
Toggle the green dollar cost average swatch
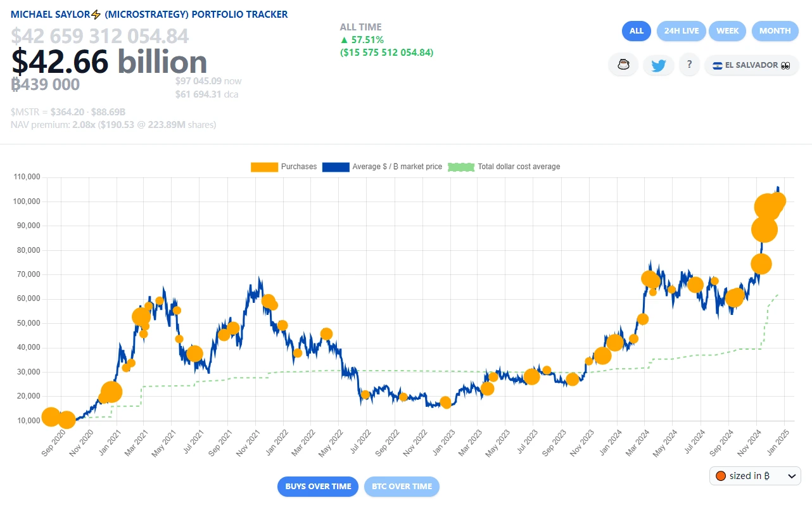pos(461,167)
